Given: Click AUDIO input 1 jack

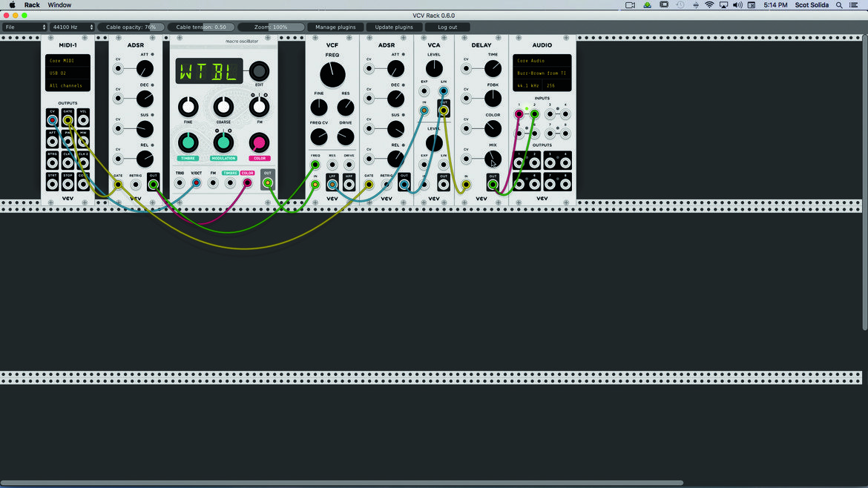Looking at the screenshot, I should coord(519,114).
